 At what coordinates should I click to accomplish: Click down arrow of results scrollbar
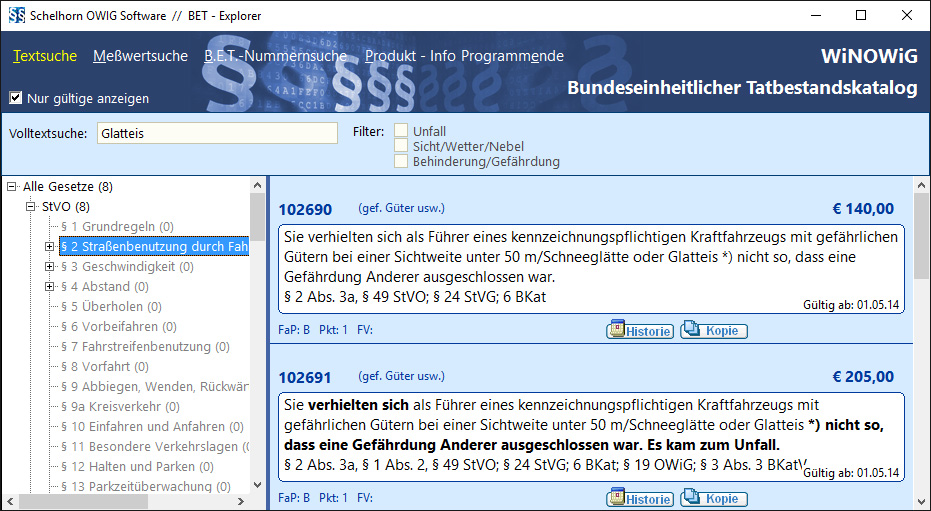[x=922, y=501]
